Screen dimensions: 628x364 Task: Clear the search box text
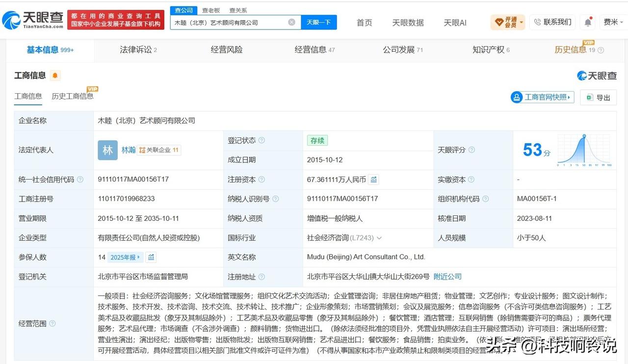point(291,22)
